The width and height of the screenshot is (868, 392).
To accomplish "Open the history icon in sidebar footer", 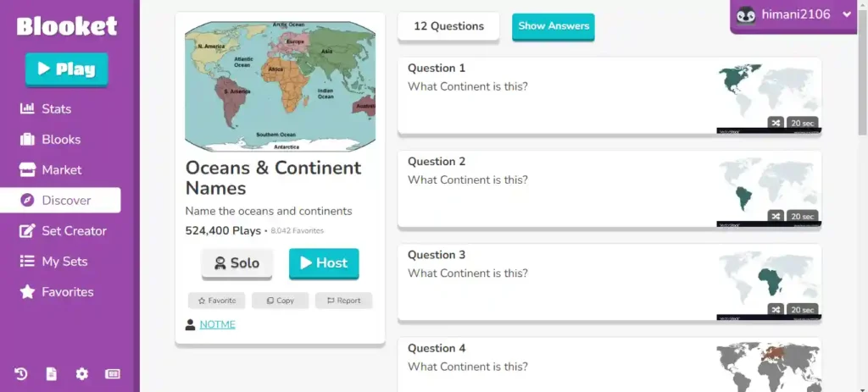I will point(21,374).
